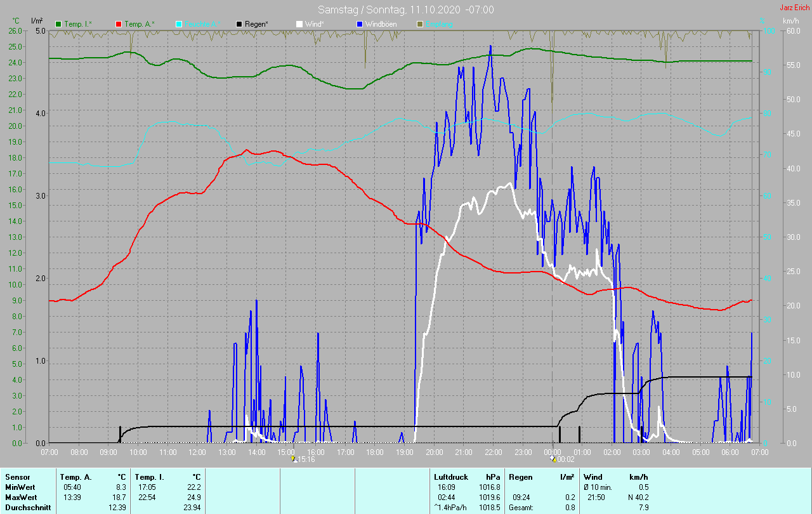Click the cyan legend swatch

[x=179, y=24]
